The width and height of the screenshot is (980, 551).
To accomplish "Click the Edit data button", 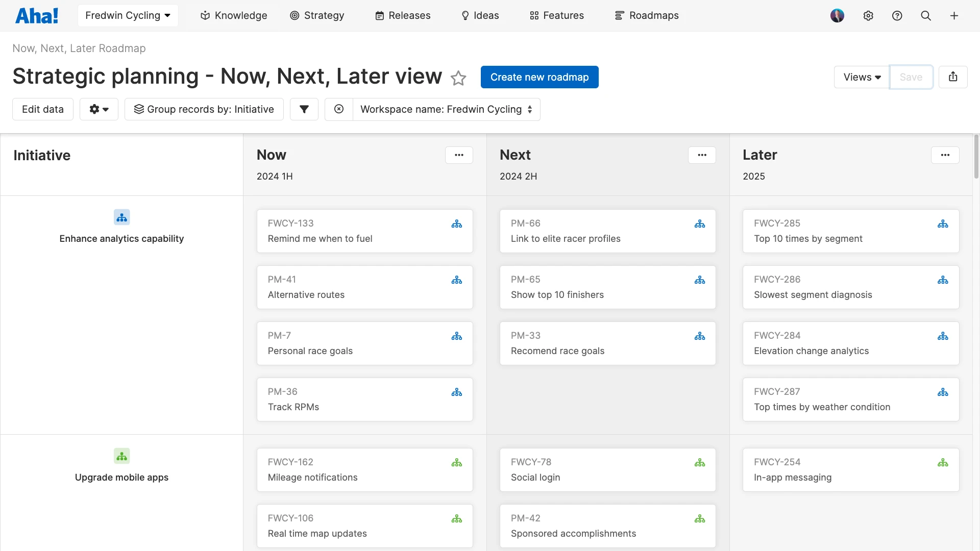I will click(x=42, y=109).
